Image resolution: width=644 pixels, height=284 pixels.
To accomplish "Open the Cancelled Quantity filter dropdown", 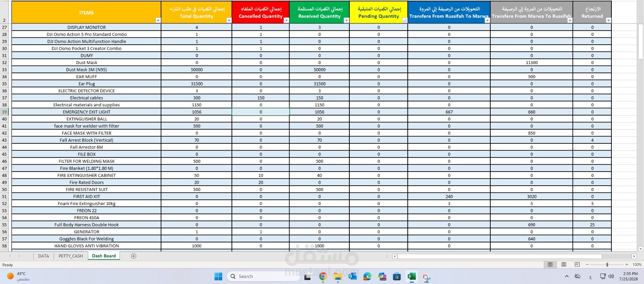I will pyautogui.click(x=286, y=21).
